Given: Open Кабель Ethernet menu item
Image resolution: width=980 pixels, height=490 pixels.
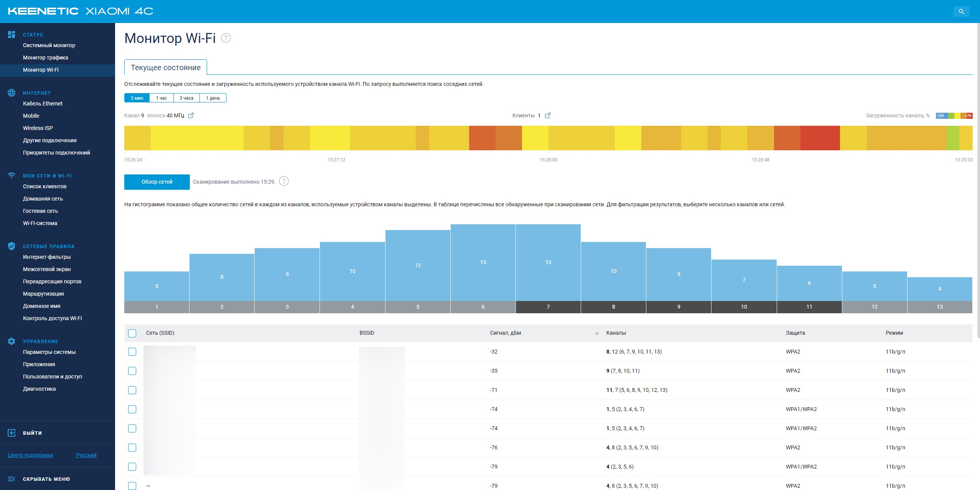Looking at the screenshot, I should coord(43,104).
